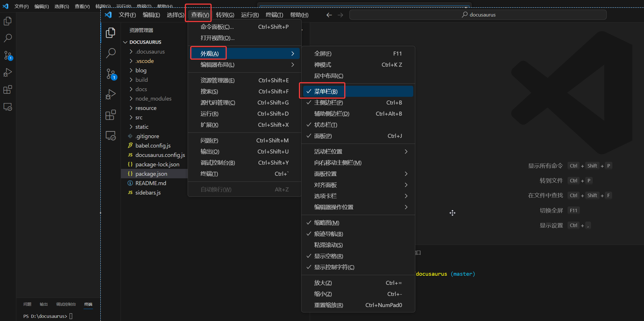Go forward with the right arrow navigation button
This screenshot has height=321, width=644.
[x=340, y=15]
